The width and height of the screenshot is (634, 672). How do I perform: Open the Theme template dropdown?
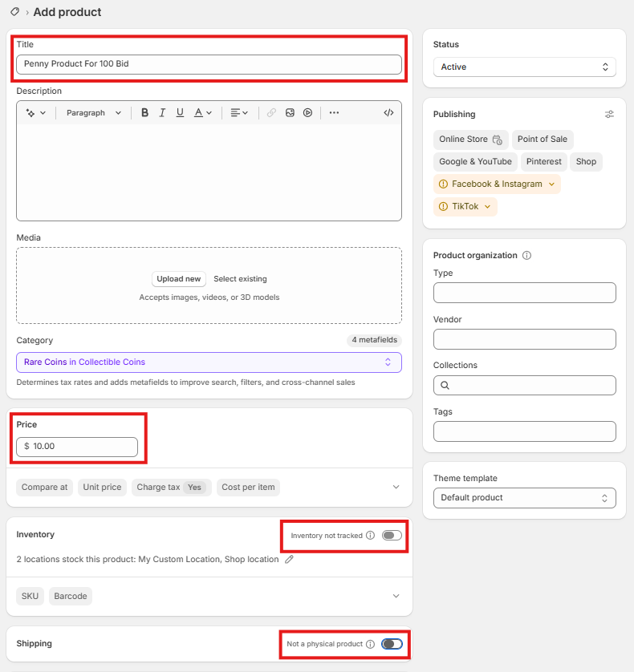pos(524,498)
